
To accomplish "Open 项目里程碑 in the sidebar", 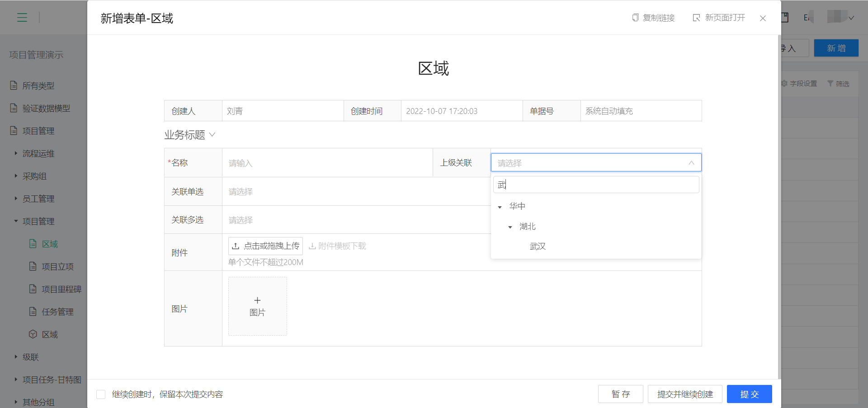I will pos(61,289).
